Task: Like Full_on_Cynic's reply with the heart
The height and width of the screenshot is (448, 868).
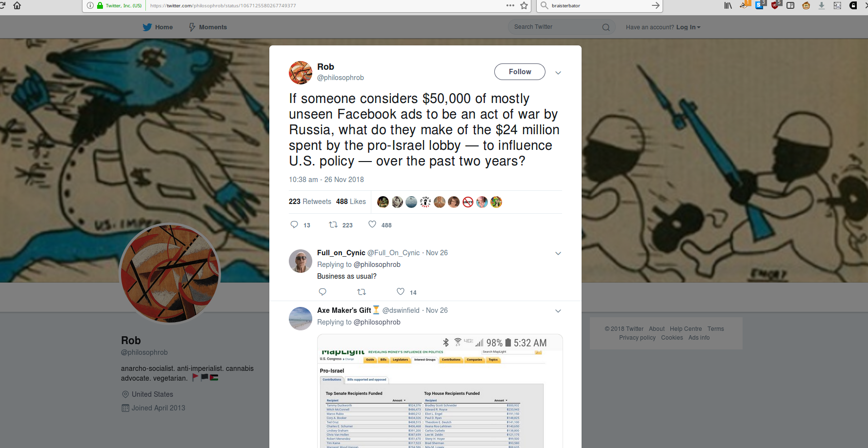Action: (x=401, y=292)
